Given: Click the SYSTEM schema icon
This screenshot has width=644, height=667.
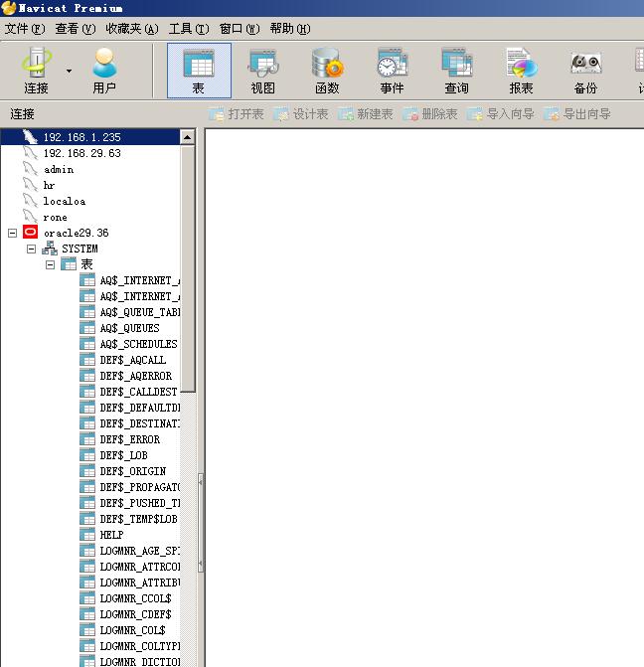Looking at the screenshot, I should point(50,249).
